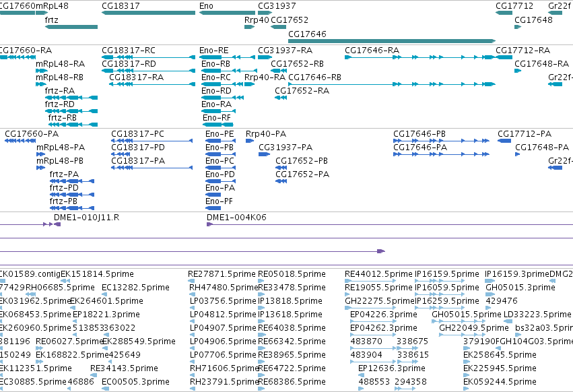The image size is (573, 392).
Task: Click the Eno-RE transcript label
Action: click(x=213, y=50)
